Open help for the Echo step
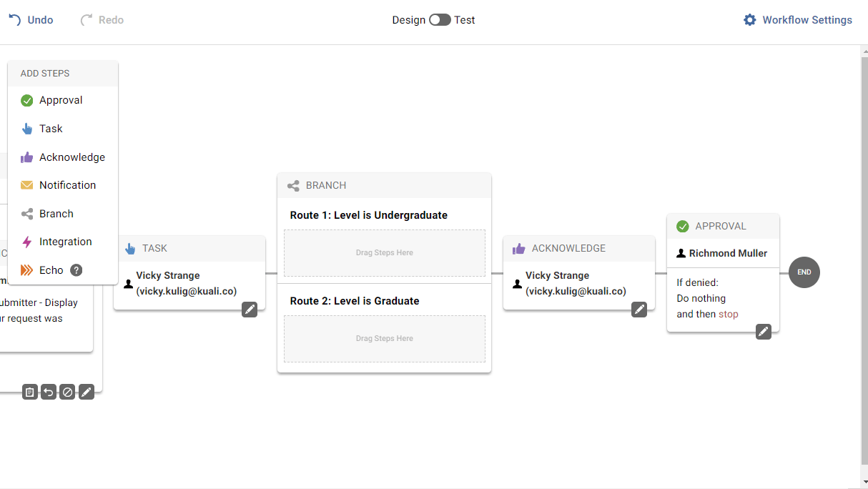The width and height of the screenshot is (868, 489). 76,270
